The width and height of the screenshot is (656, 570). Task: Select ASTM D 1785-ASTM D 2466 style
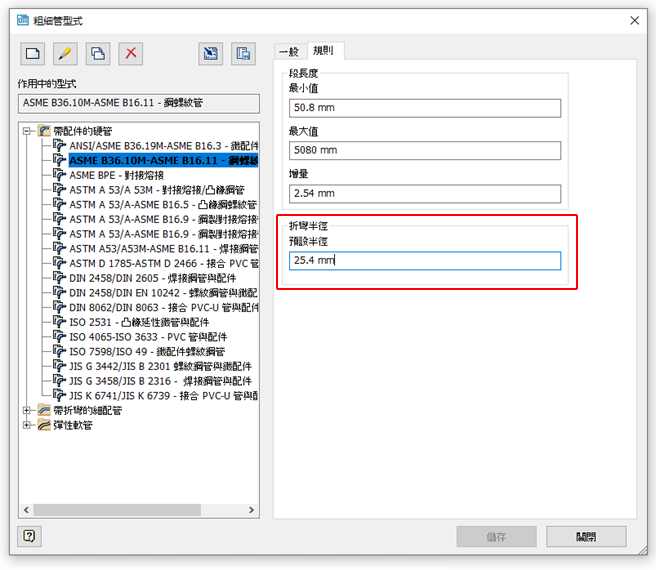164,263
